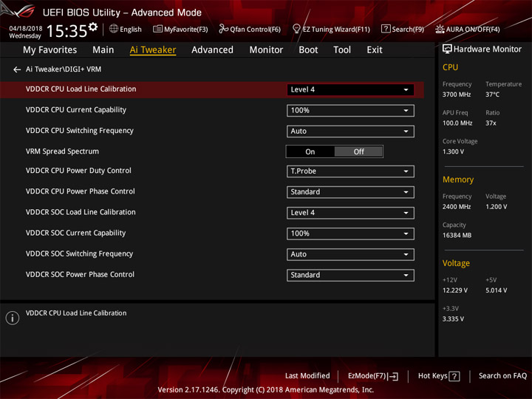Viewport: 532px width, 399px height.
Task: Select VDDCR CPU Load Line Calibration label
Action: (81, 89)
